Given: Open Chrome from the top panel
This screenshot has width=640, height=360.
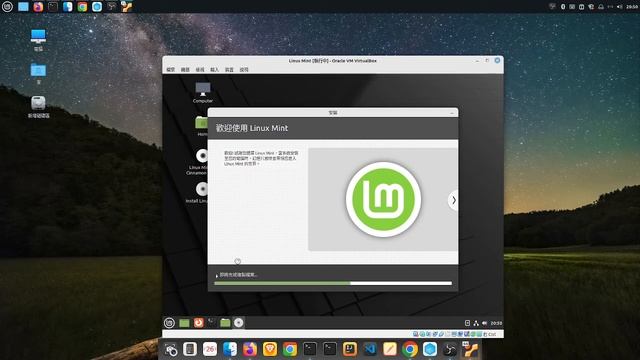Looking at the screenshot, I should (x=82, y=7).
